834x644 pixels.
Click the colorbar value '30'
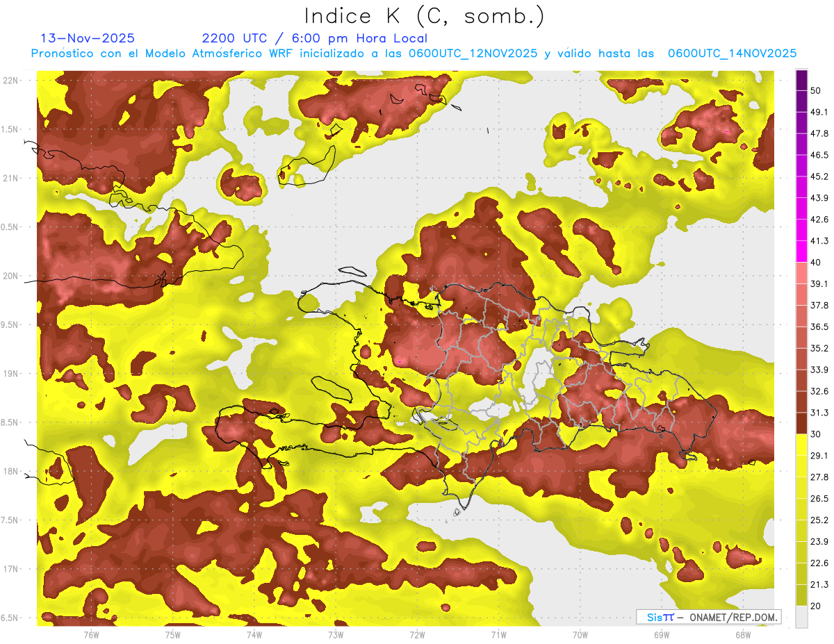[815, 434]
